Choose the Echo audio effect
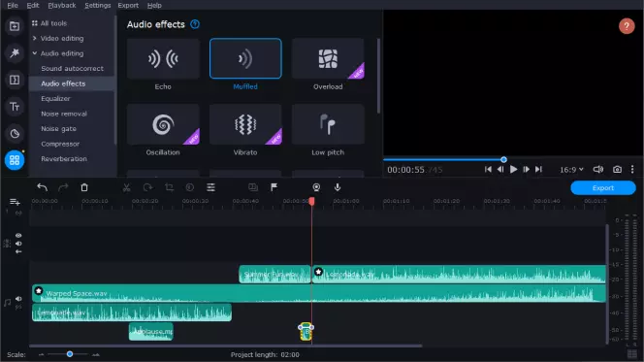The height and width of the screenshot is (362, 644). click(x=163, y=59)
